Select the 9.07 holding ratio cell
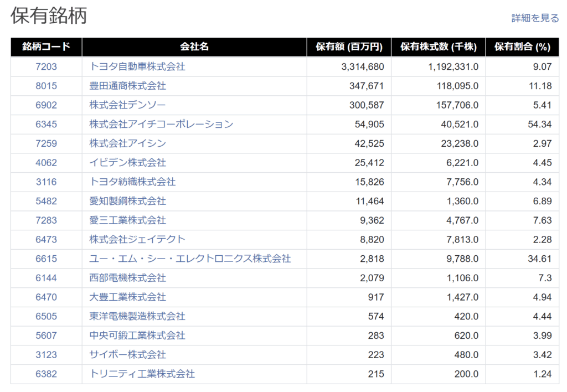 click(522, 66)
